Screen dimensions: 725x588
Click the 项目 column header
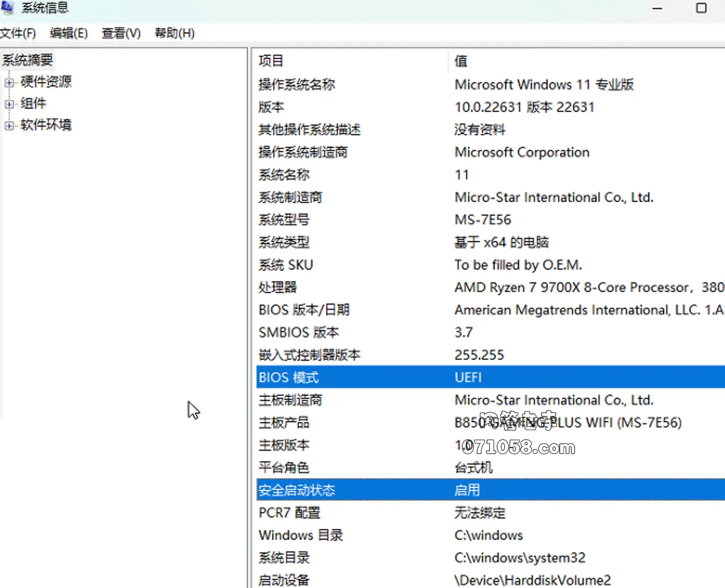271,61
